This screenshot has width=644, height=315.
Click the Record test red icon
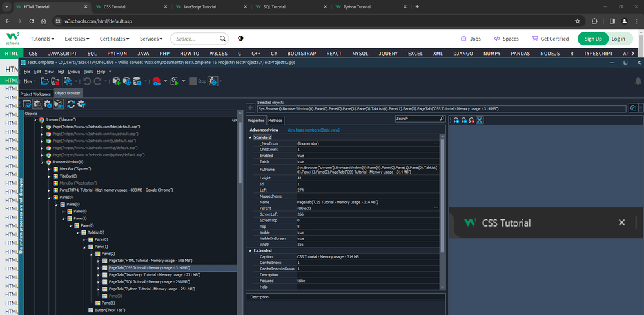156,81
